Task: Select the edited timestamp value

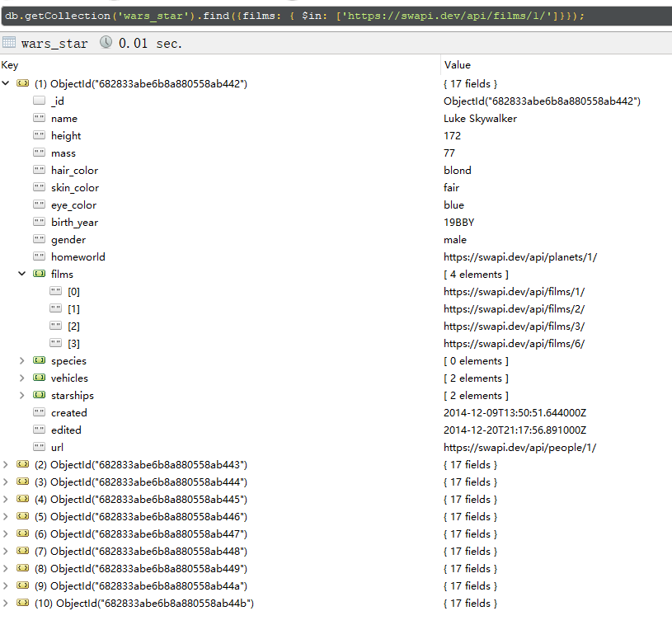Action: pyautogui.click(x=515, y=430)
